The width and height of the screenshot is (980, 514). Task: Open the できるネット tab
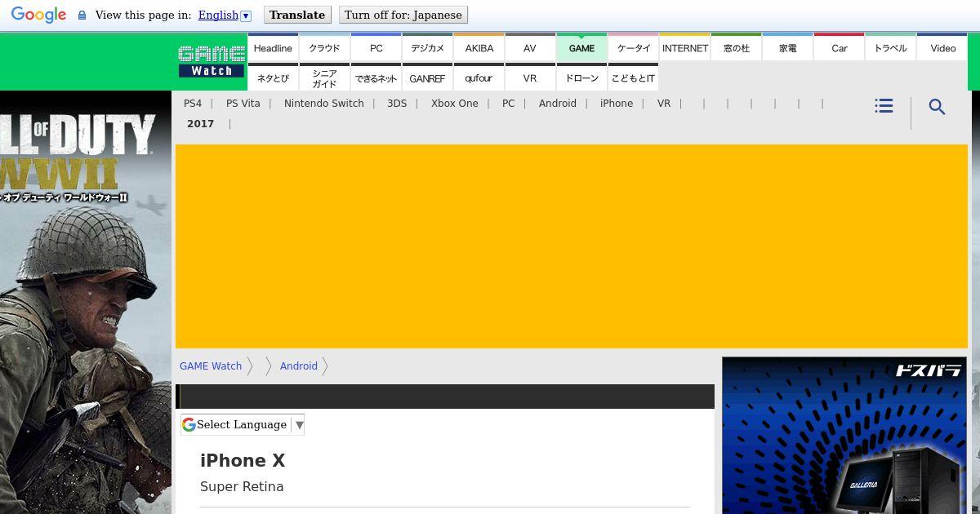coord(376,78)
